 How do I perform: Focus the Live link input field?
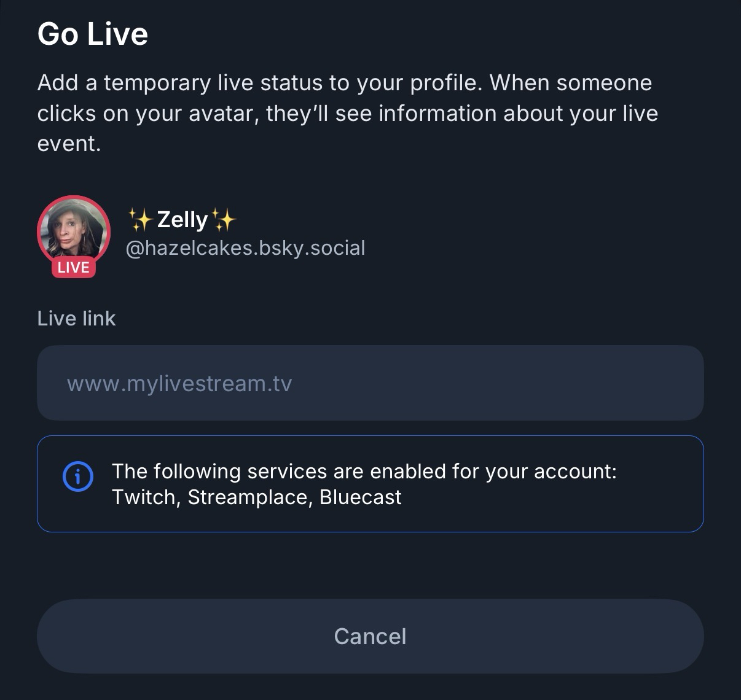tap(370, 383)
